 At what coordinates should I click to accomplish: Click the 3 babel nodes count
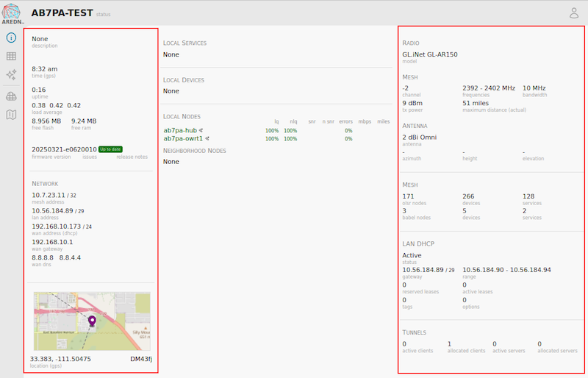point(404,211)
